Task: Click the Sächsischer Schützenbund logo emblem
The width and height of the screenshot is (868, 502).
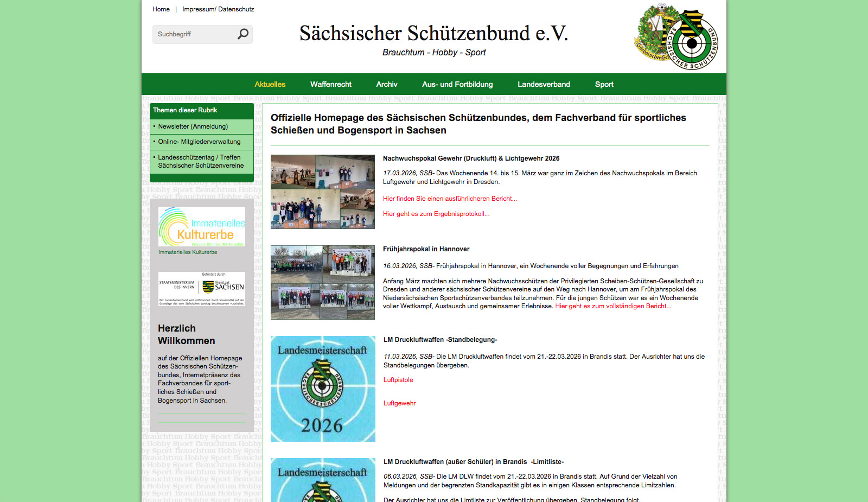Action: click(676, 37)
